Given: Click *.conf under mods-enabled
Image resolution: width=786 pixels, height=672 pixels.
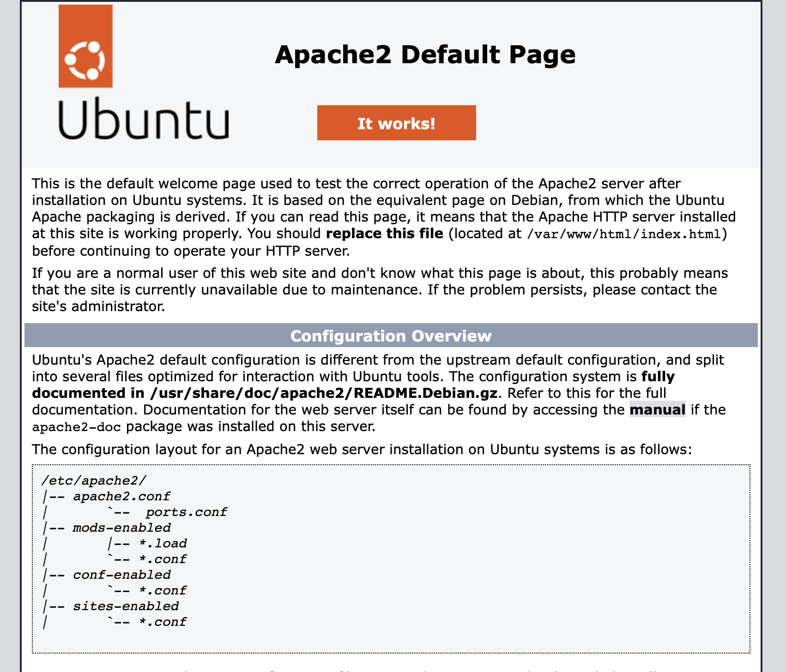Looking at the screenshot, I should [x=163, y=559].
